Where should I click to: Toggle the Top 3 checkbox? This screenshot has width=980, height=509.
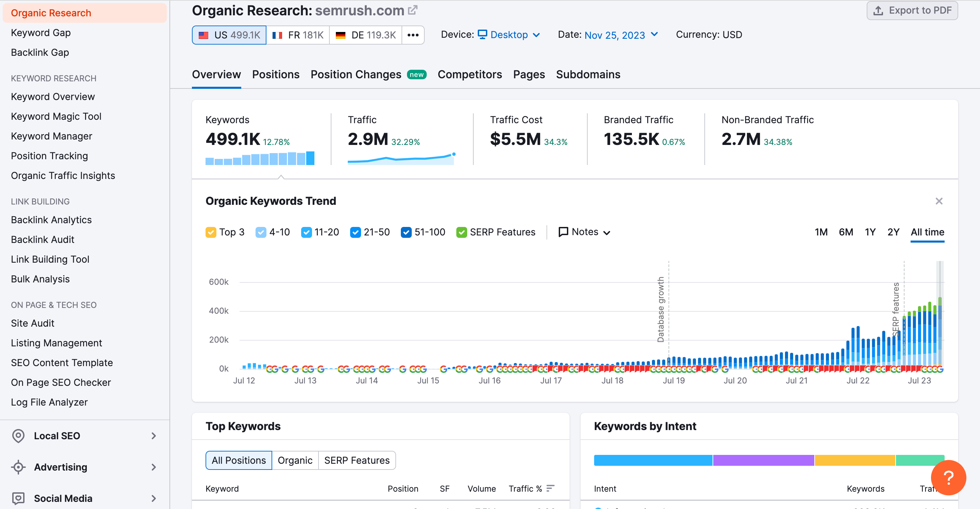click(x=211, y=232)
